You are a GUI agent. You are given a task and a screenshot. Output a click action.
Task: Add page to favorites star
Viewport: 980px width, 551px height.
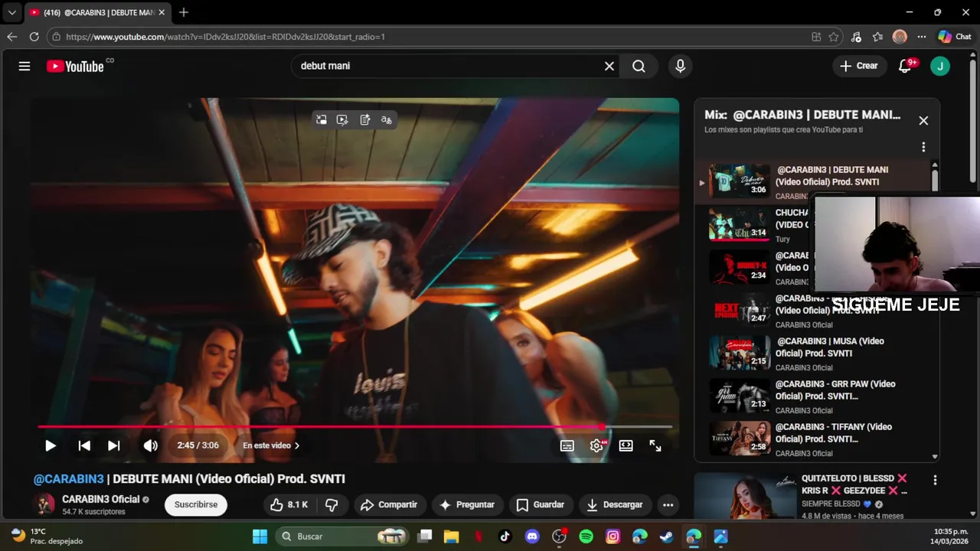pos(834,37)
